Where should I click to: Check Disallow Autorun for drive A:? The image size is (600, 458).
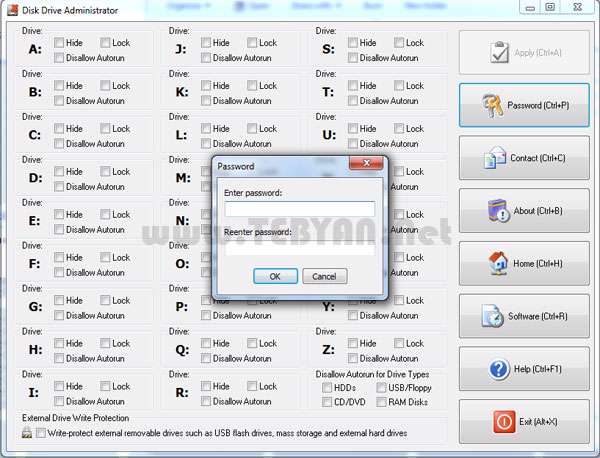pyautogui.click(x=59, y=58)
